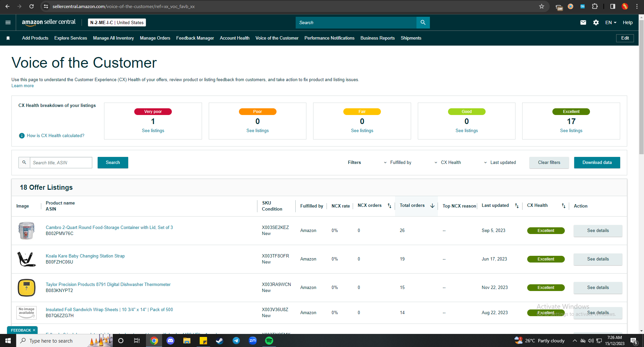This screenshot has width=644, height=347.
Task: Sort by Total orders down arrow
Action: 432,206
